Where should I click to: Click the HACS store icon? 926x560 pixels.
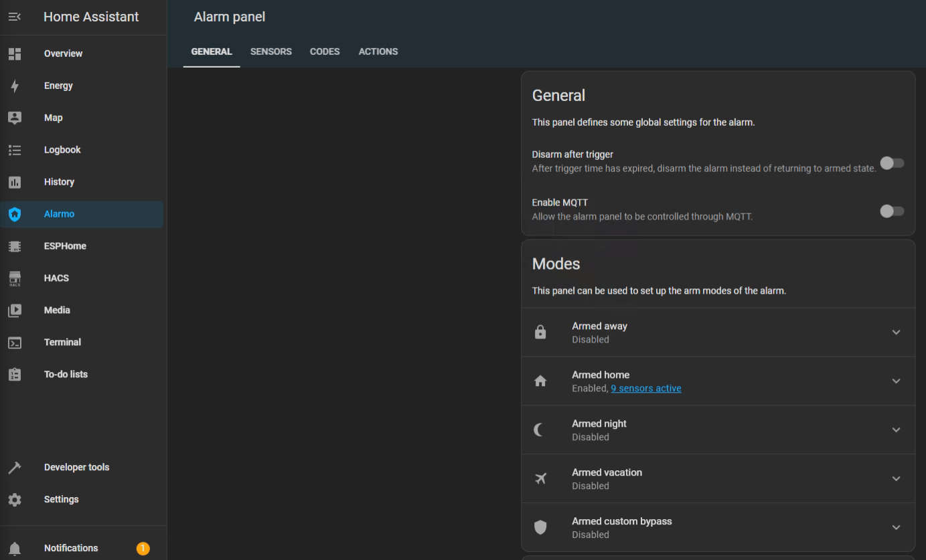[x=15, y=278]
